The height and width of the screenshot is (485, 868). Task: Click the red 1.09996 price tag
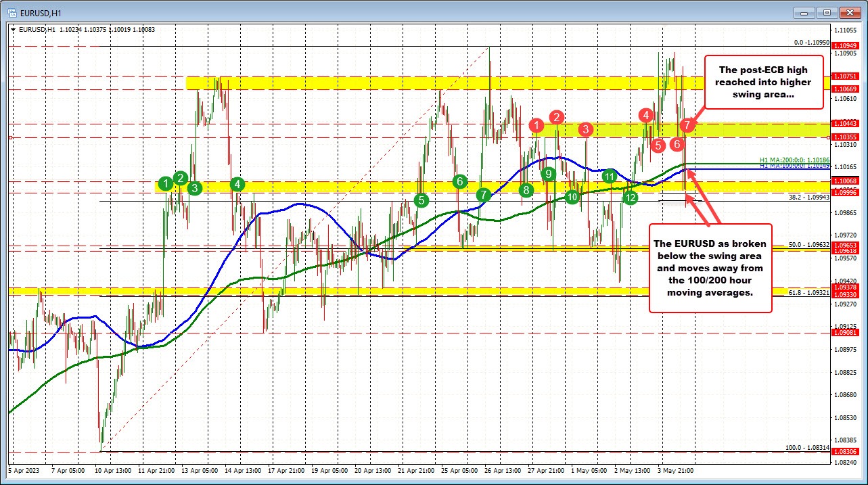click(846, 192)
